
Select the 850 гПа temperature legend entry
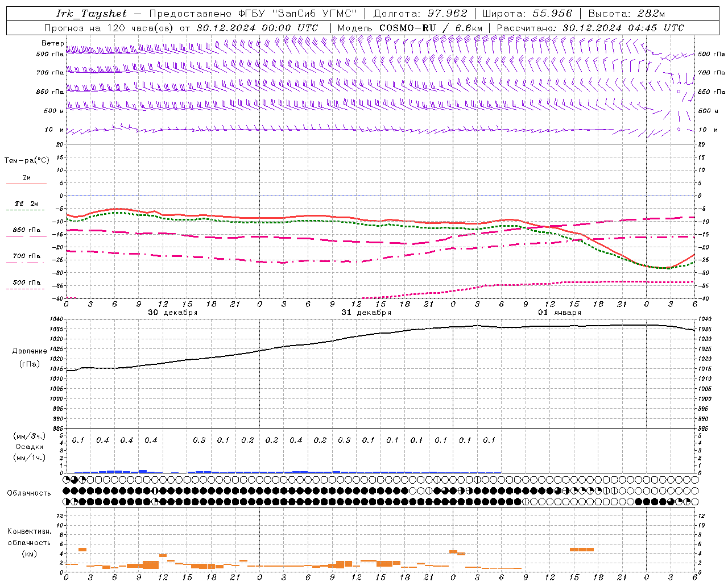click(26, 230)
